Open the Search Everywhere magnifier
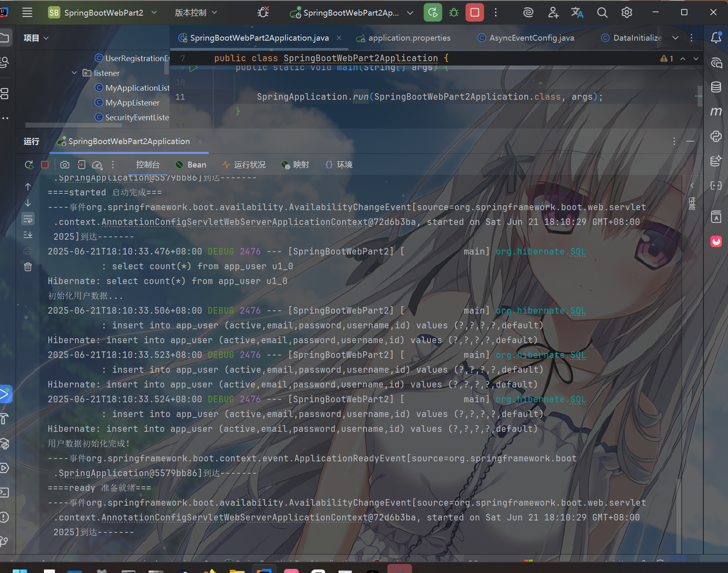 click(x=602, y=12)
